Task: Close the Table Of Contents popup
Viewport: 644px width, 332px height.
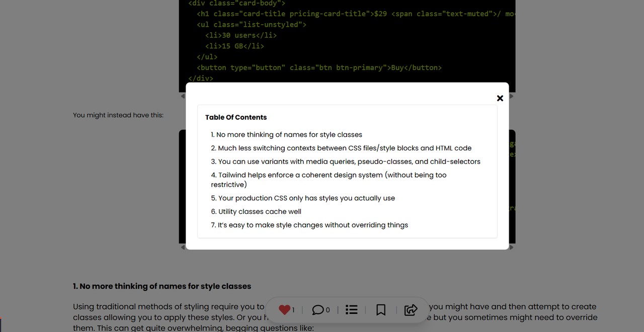Action: (x=500, y=98)
